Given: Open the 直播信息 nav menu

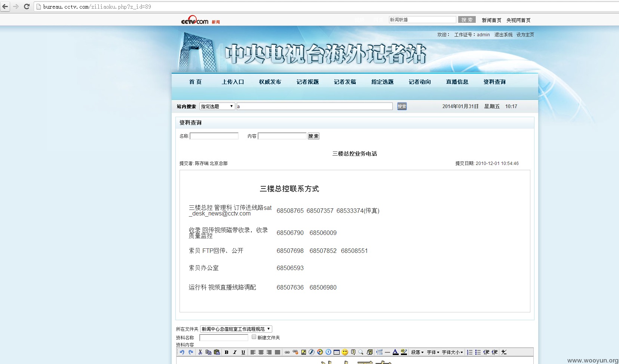Looking at the screenshot, I should click(457, 82).
